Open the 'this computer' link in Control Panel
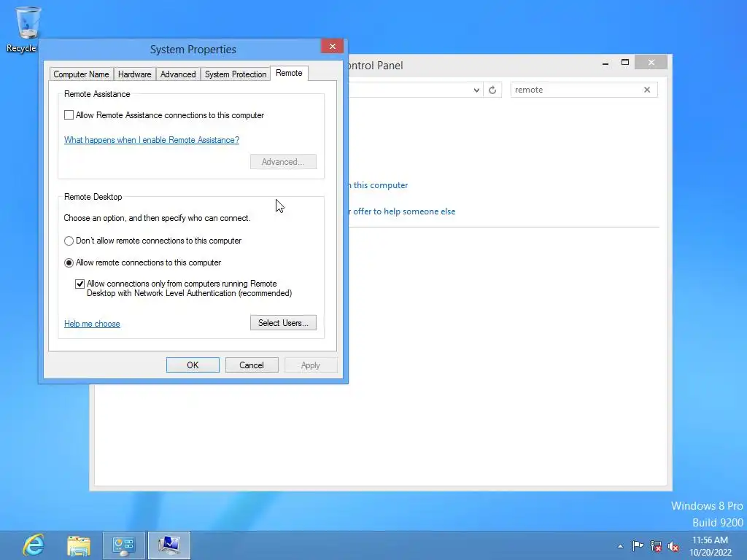Screen dimensions: 747x560 [381, 185]
